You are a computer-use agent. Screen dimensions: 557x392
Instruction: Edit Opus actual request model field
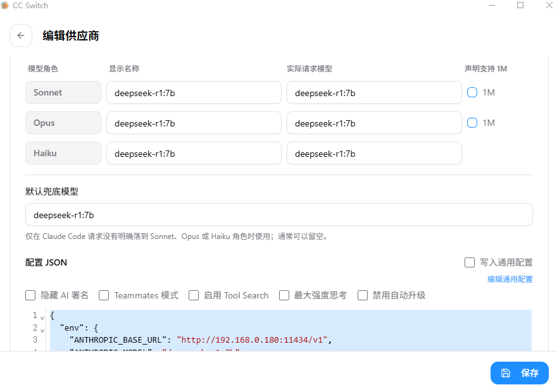tap(374, 123)
